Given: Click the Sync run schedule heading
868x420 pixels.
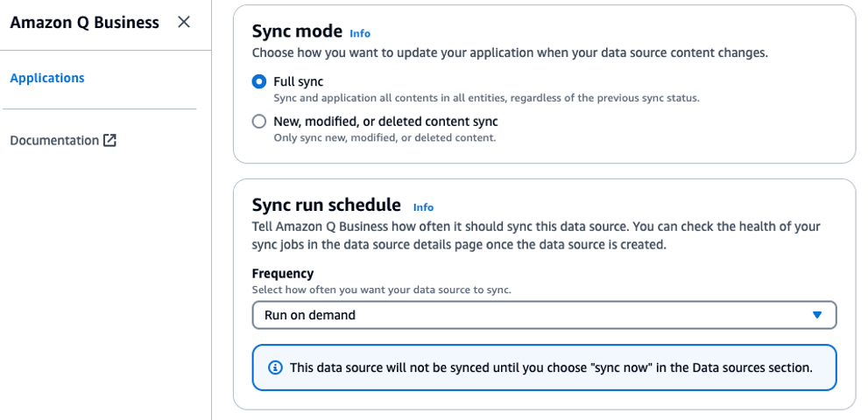Looking at the screenshot, I should point(327,206).
